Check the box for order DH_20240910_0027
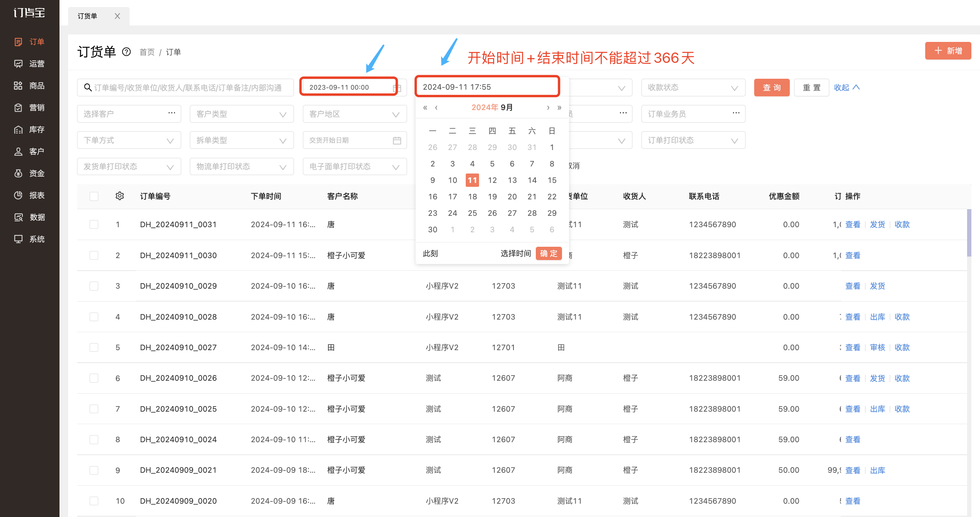This screenshot has height=517, width=980. coord(94,347)
